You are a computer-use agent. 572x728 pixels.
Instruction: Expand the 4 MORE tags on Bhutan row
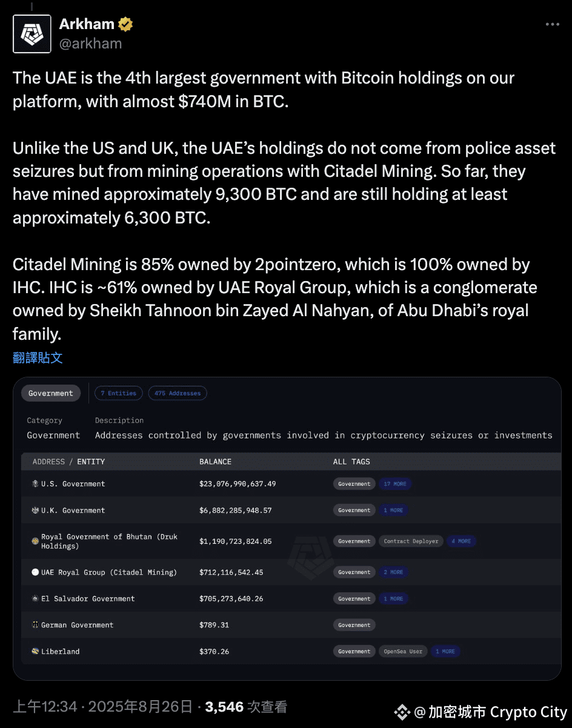461,541
